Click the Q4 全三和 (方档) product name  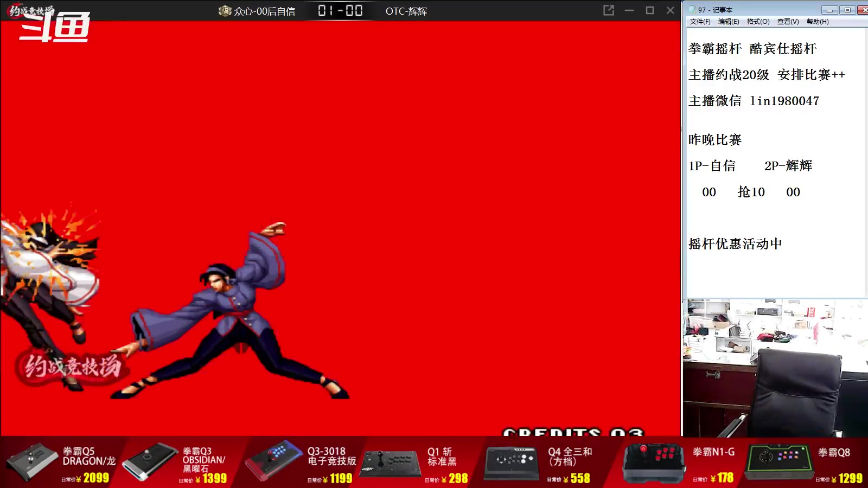click(570, 457)
